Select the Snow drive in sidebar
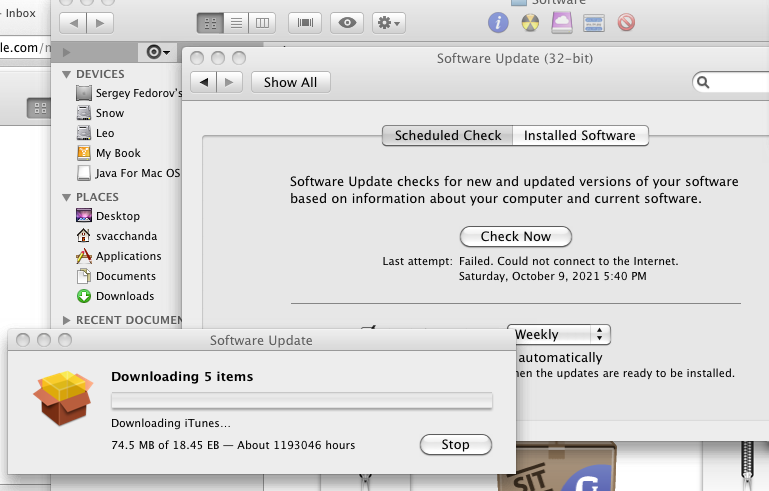 pyautogui.click(x=100, y=113)
